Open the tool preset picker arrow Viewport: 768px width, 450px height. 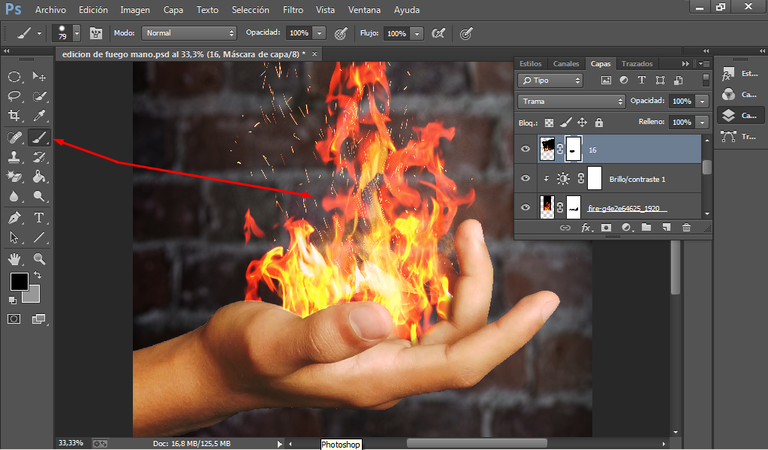pyautogui.click(x=39, y=33)
